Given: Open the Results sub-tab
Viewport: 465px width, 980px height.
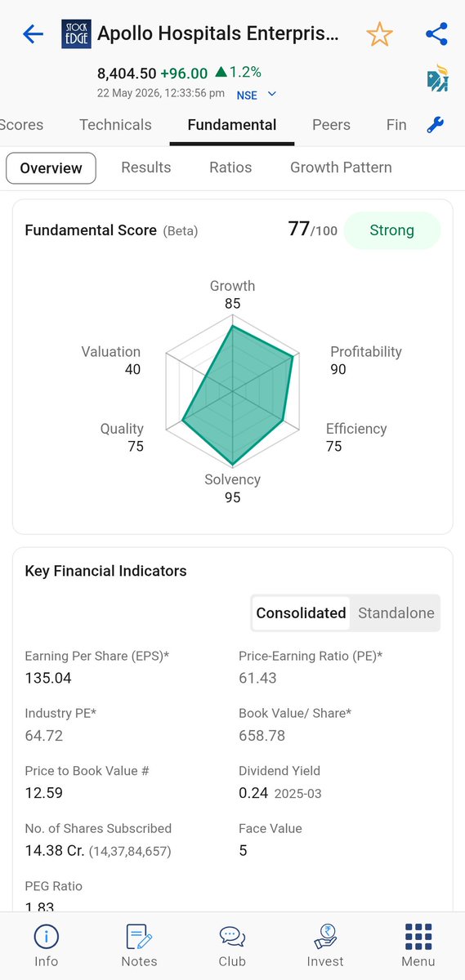Looking at the screenshot, I should (x=146, y=167).
